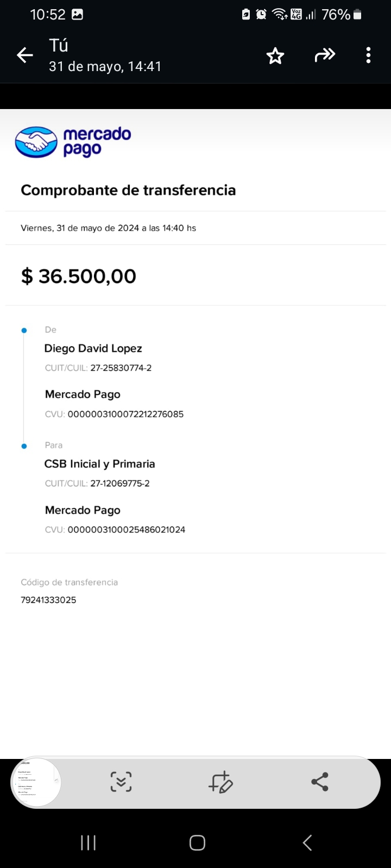Open the screenshot preview thumbnail
The width and height of the screenshot is (391, 868).
[x=36, y=783]
